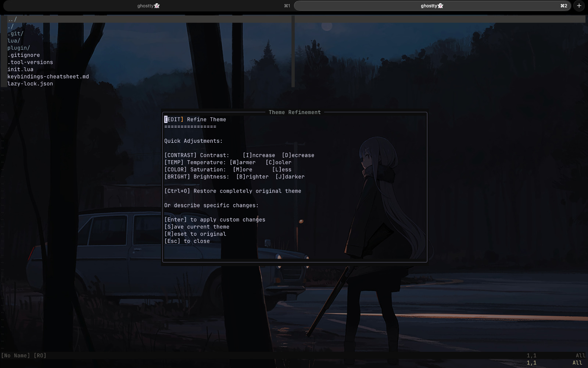588x368 pixels.
Task: Expand the .git/ directory
Action: pos(15,33)
